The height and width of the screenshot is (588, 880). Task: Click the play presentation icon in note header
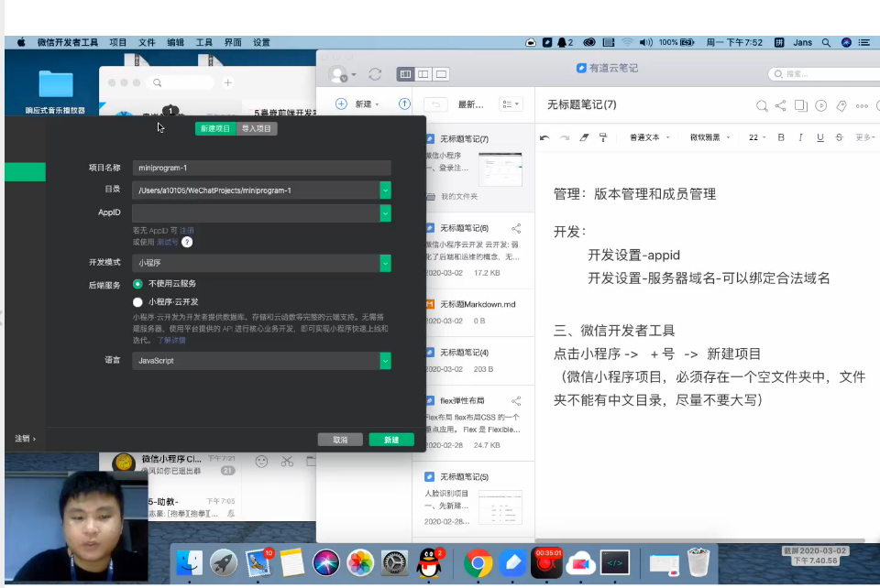point(821,105)
